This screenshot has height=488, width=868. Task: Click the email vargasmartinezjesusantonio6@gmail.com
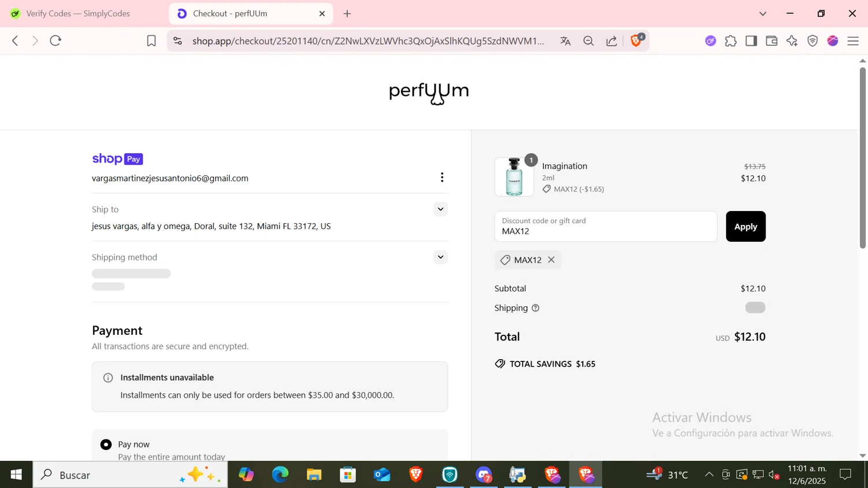(x=170, y=179)
